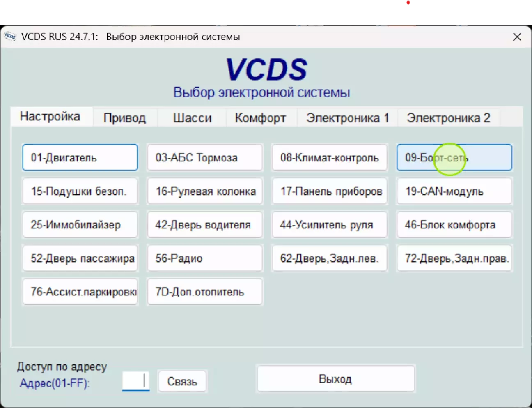The width and height of the screenshot is (532, 408).
Task: Click the VCDS title bar app icon
Action: point(10,37)
